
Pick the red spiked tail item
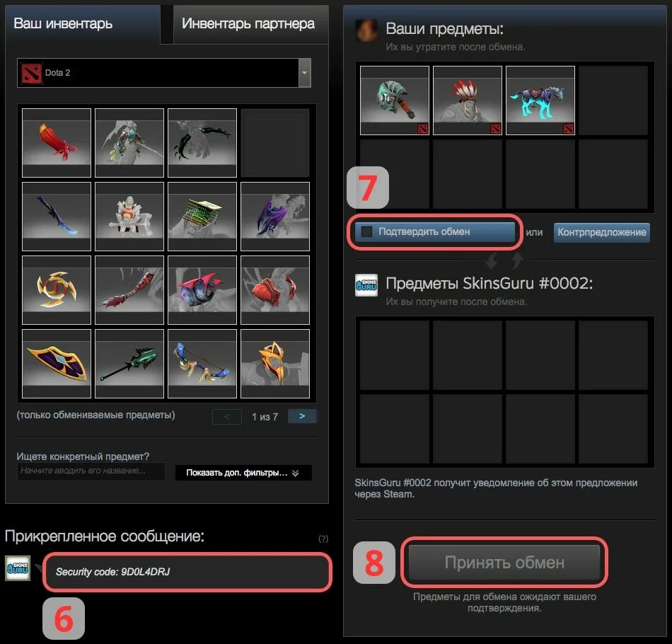(129, 290)
